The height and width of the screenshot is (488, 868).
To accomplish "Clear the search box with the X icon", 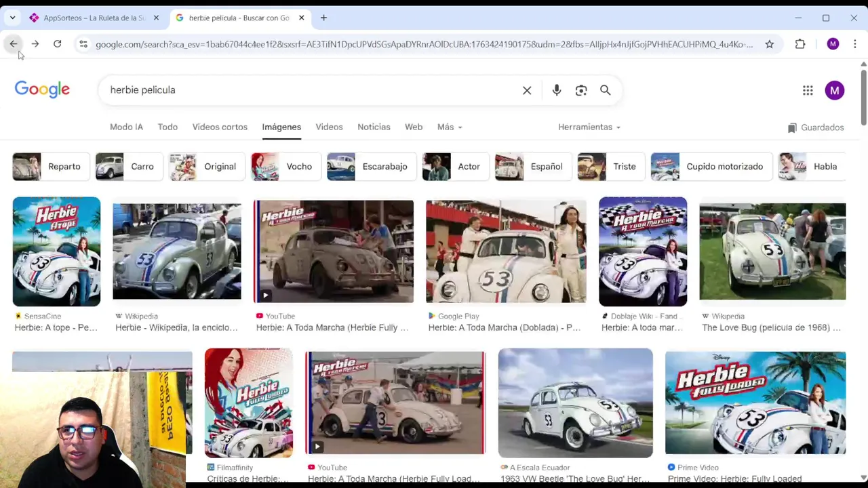I will [527, 90].
